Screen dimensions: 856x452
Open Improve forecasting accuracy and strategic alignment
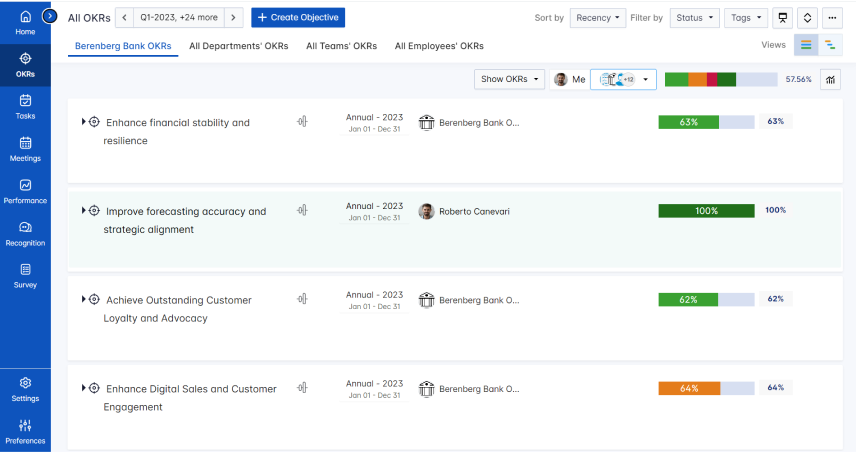pos(185,220)
